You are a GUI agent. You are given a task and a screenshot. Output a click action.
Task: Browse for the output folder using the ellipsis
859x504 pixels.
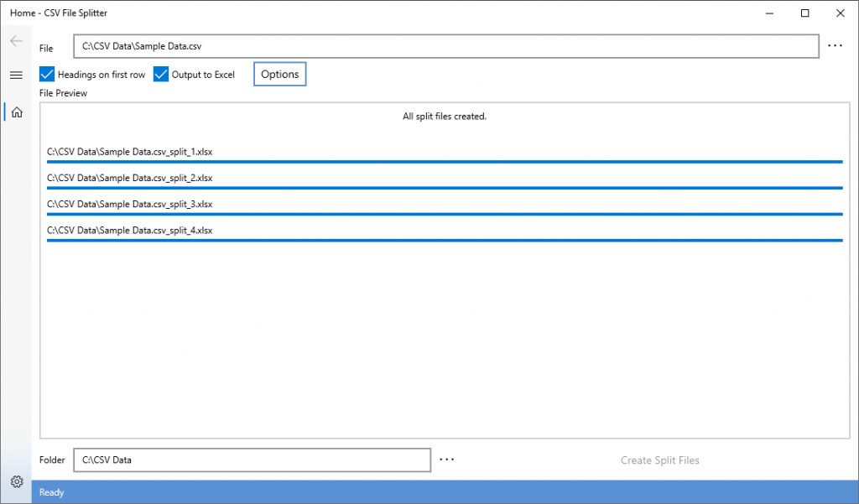446,460
